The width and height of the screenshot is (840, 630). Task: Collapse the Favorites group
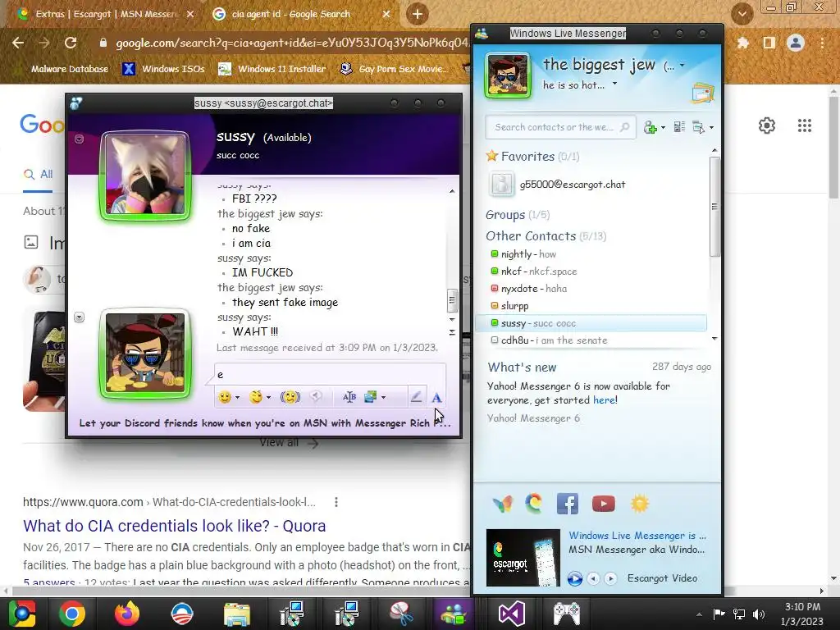tap(527, 157)
